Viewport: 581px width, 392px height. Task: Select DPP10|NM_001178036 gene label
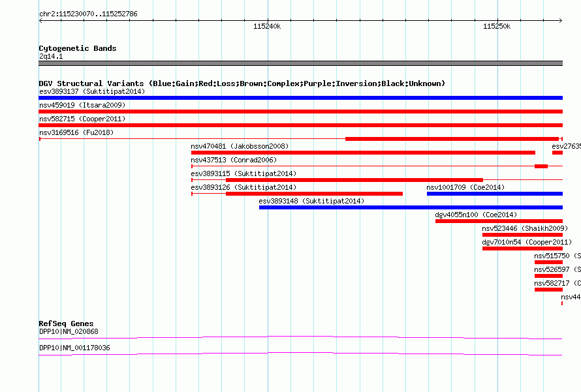coord(74,348)
